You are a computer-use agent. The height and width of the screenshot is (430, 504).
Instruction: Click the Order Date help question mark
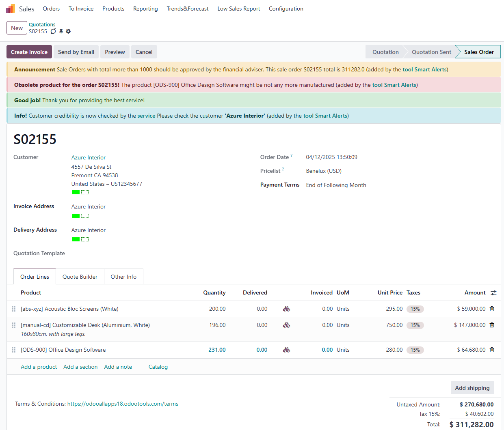point(292,155)
